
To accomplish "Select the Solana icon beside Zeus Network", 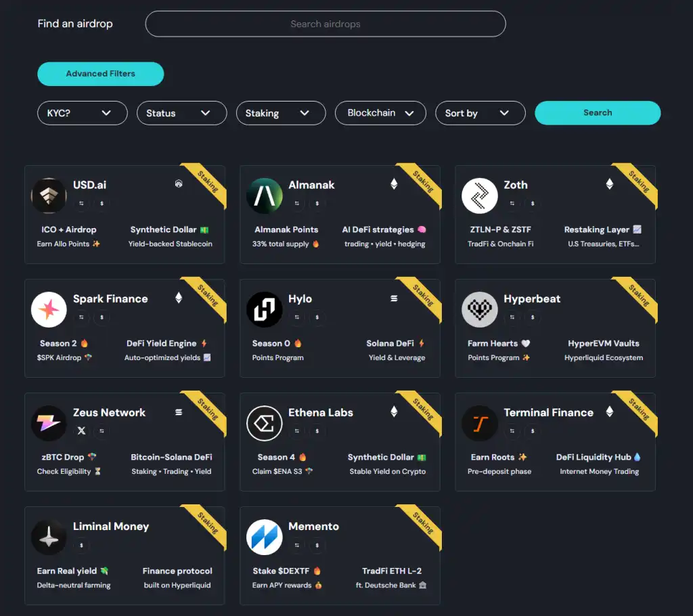I will tap(179, 412).
